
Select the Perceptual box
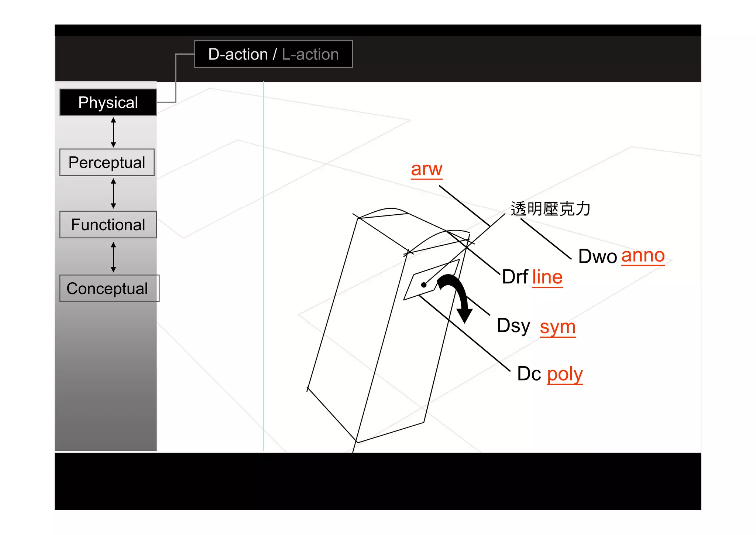pos(107,163)
